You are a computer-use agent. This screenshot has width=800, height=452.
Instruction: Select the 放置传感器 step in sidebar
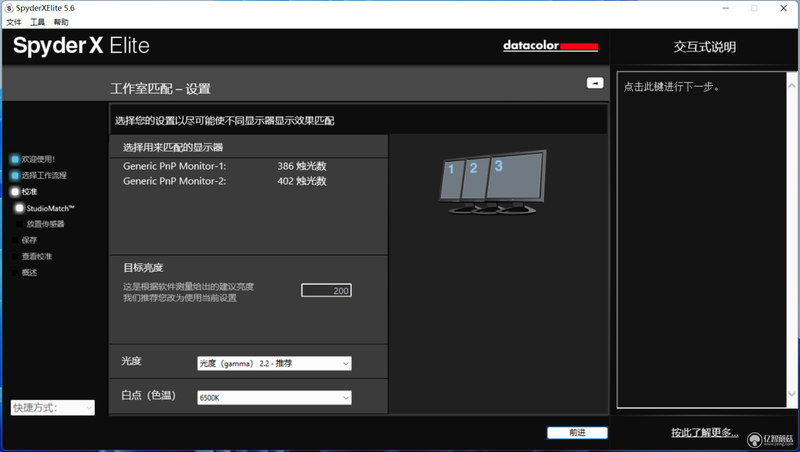(40, 224)
